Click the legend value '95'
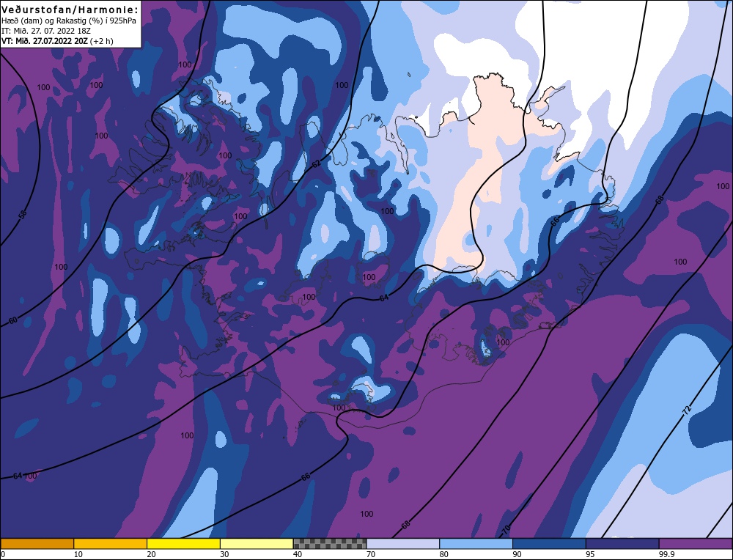 (590, 554)
